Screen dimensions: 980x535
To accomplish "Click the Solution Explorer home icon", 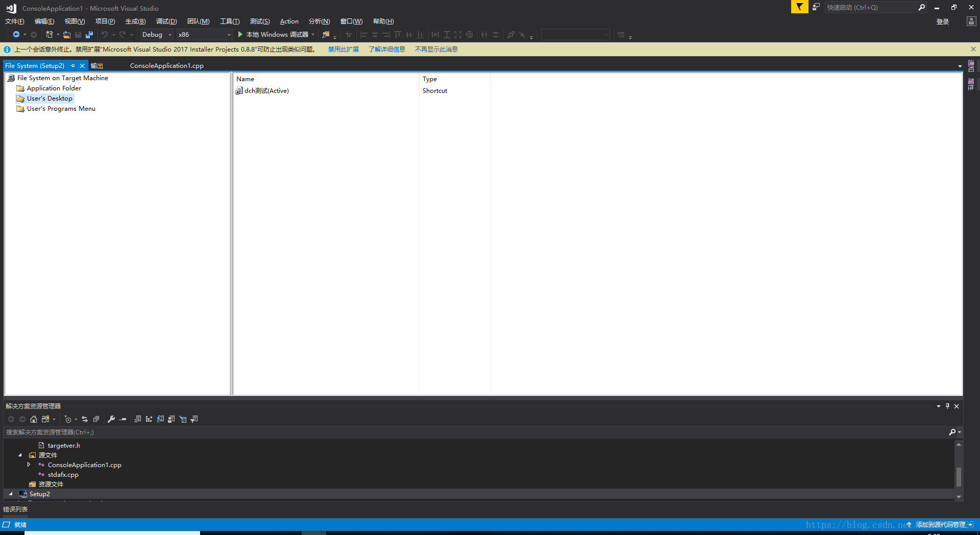I will pos(34,419).
